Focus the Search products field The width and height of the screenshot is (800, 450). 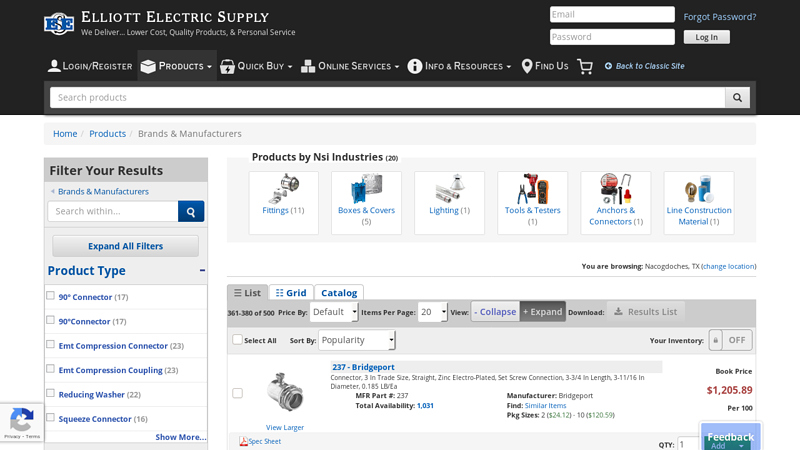pyautogui.click(x=388, y=97)
